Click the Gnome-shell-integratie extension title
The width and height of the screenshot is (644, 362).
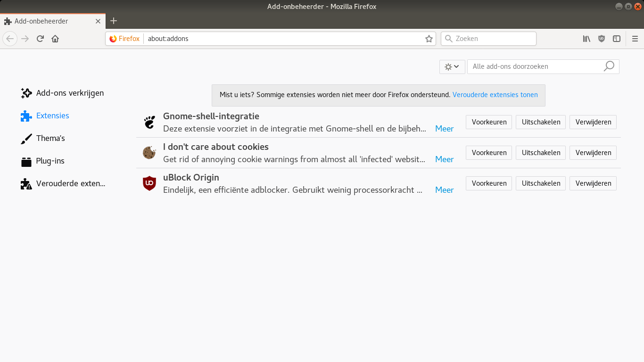tap(211, 116)
